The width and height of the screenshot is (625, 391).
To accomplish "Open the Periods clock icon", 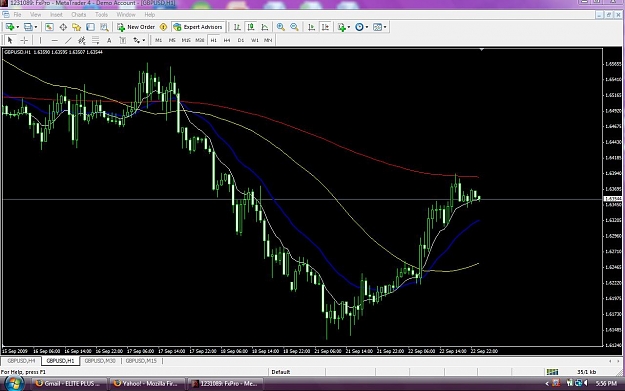I will 360,27.
